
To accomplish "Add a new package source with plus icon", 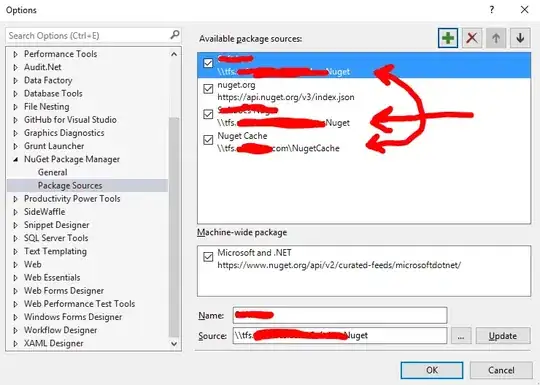I will pos(448,38).
